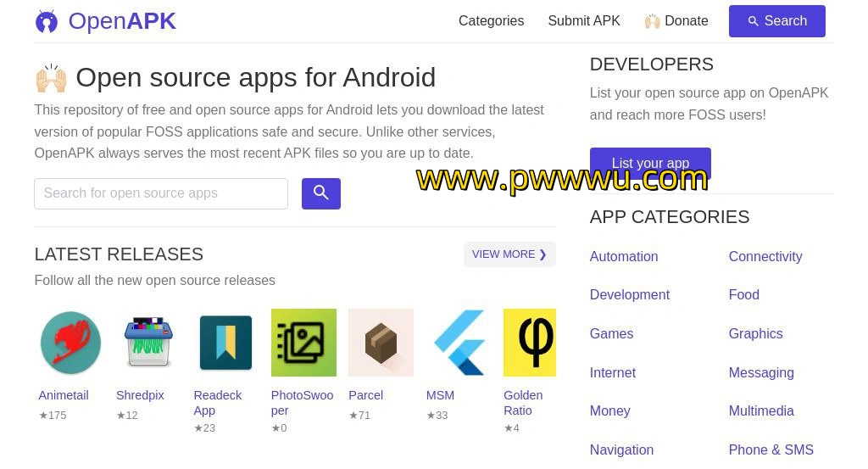
Task: Select the Navigation category
Action: (x=621, y=449)
